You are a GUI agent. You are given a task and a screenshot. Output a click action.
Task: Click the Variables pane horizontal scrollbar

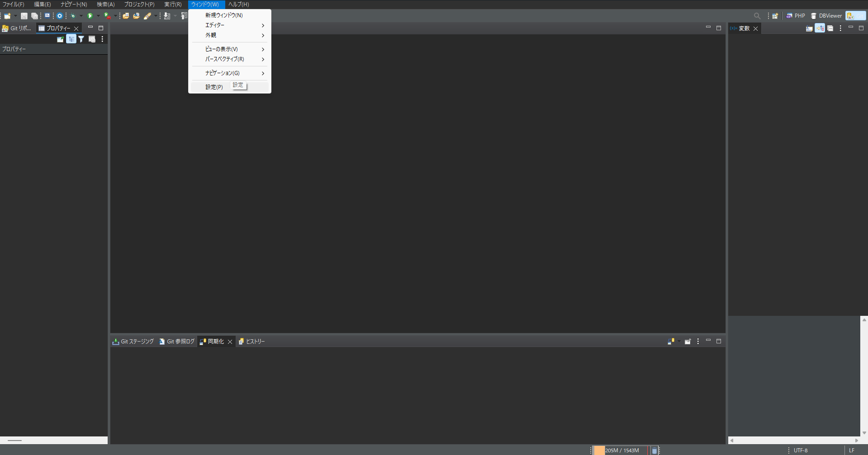click(794, 441)
